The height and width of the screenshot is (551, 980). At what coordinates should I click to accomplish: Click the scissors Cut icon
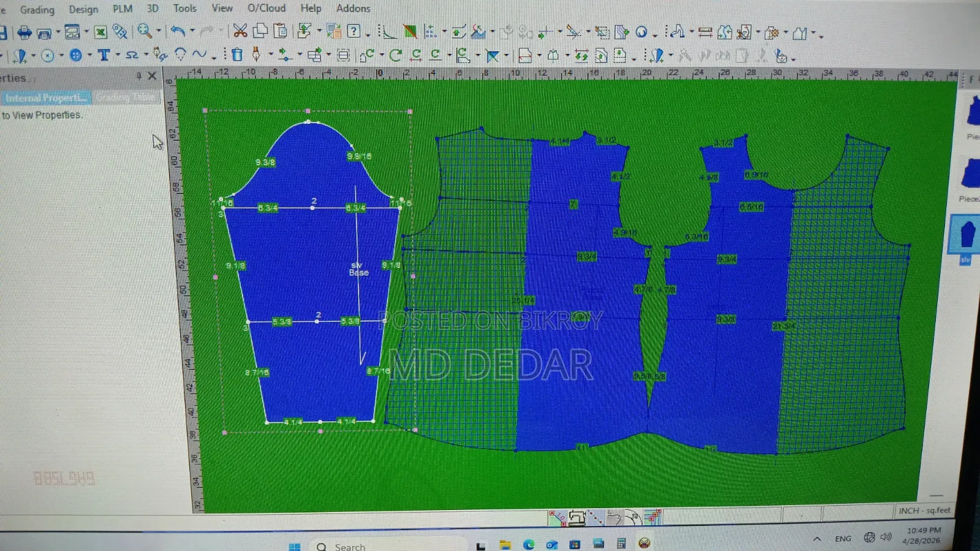pyautogui.click(x=240, y=31)
